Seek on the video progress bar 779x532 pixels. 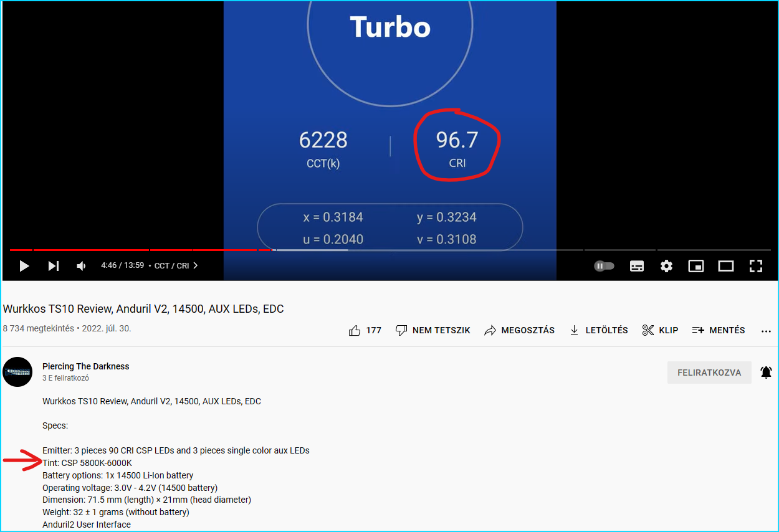389,250
